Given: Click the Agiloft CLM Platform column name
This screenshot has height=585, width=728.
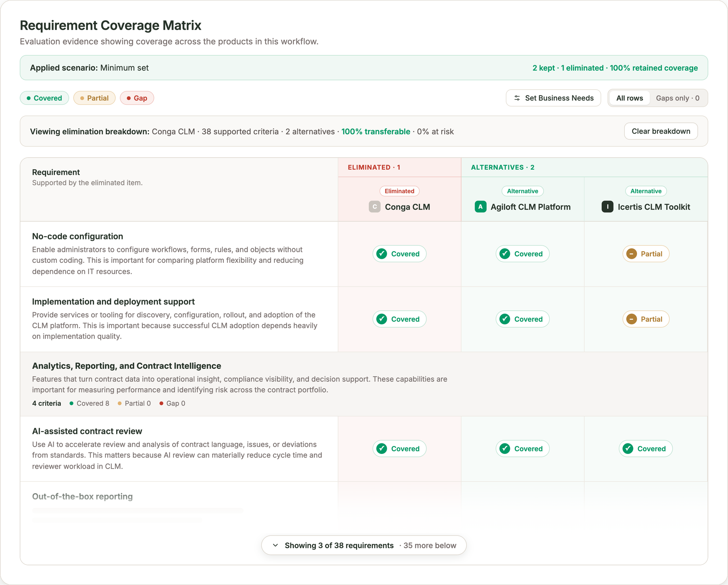Looking at the screenshot, I should [x=530, y=207].
